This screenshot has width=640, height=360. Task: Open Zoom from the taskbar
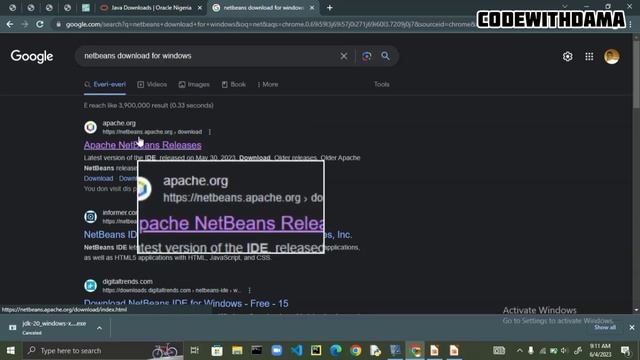[277, 351]
